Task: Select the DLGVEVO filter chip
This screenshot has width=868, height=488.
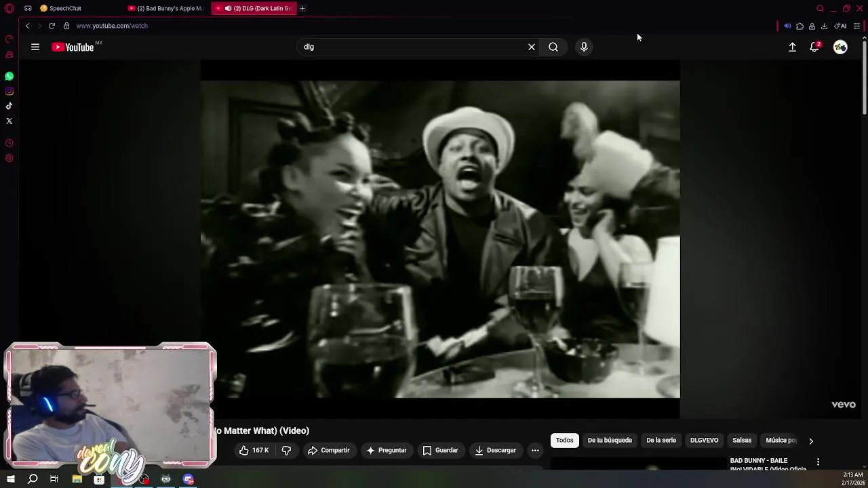Action: [x=704, y=441]
